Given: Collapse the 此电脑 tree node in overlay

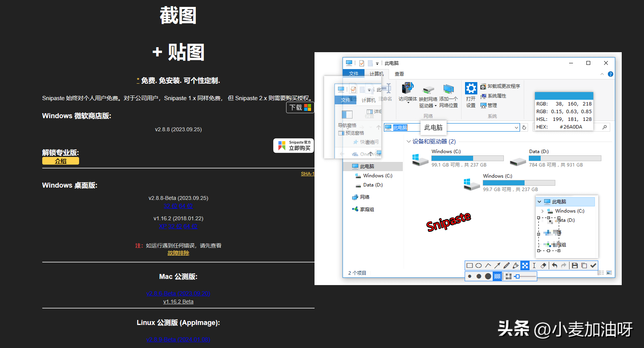Looking at the screenshot, I should (540, 202).
